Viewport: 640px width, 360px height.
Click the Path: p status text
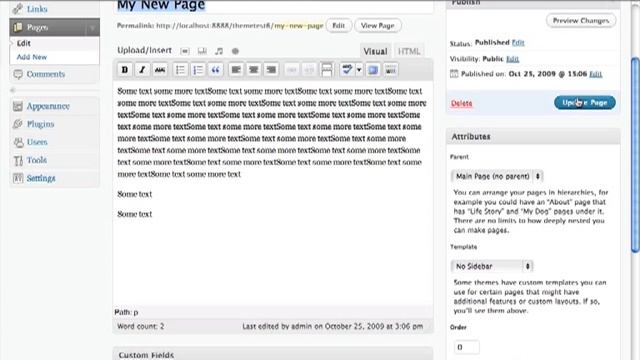(x=126, y=312)
